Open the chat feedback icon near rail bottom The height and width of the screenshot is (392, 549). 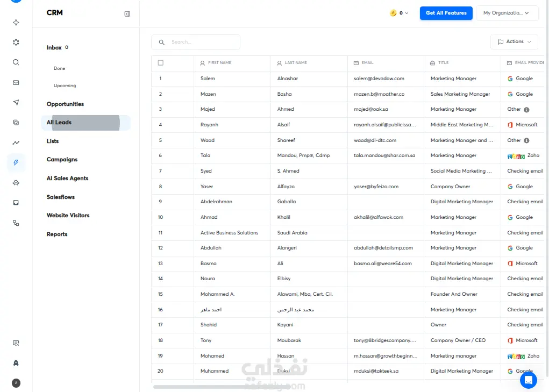coord(16,343)
